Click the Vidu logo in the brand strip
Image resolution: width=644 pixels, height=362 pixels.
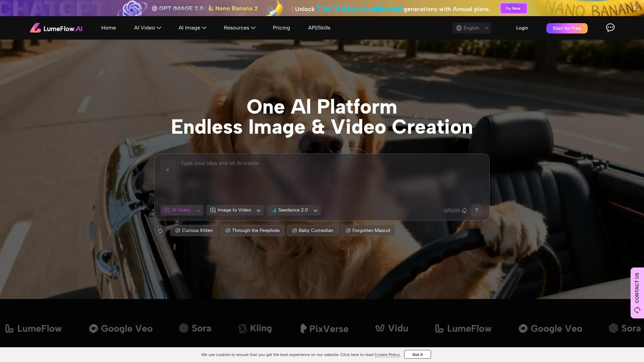click(391, 328)
